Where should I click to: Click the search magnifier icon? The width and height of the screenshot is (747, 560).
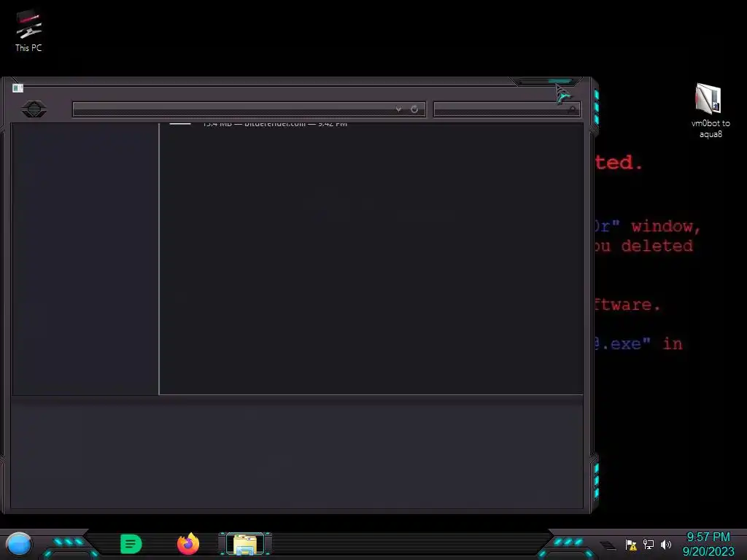(x=572, y=110)
